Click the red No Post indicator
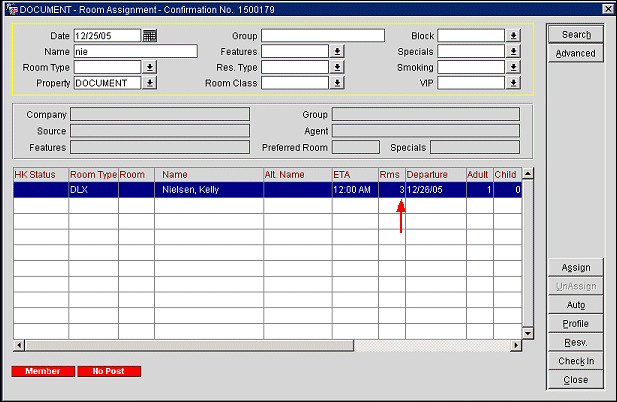Screen dimensions: 617x402 [x=108, y=371]
